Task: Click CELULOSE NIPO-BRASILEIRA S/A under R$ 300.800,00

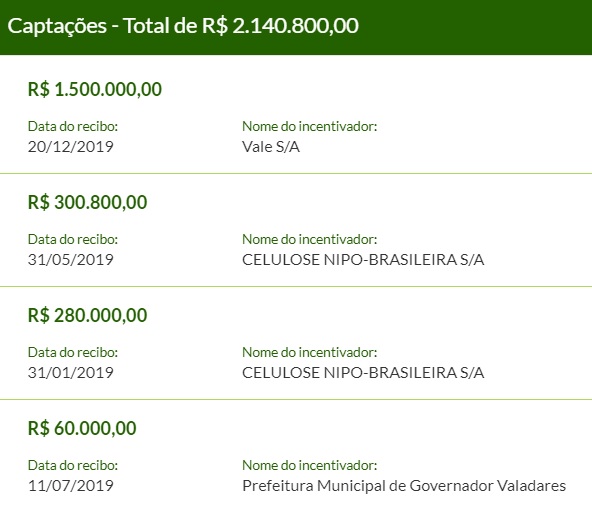Action: pyautogui.click(x=363, y=260)
